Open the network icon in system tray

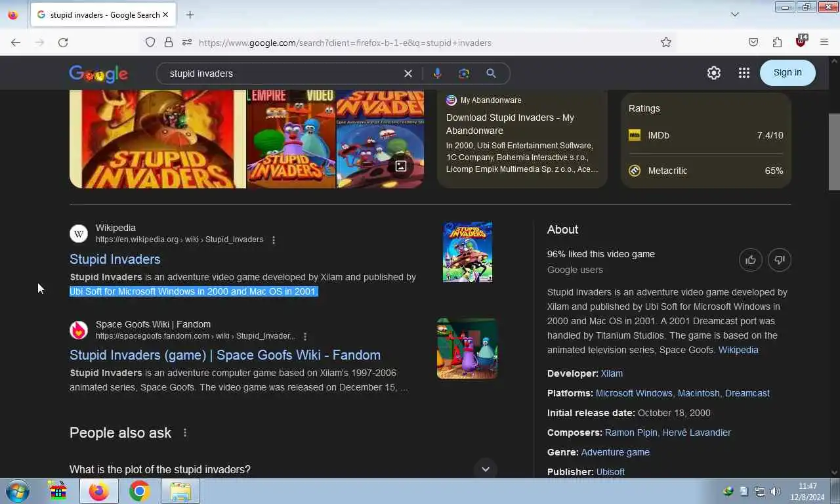pyautogui.click(x=760, y=492)
